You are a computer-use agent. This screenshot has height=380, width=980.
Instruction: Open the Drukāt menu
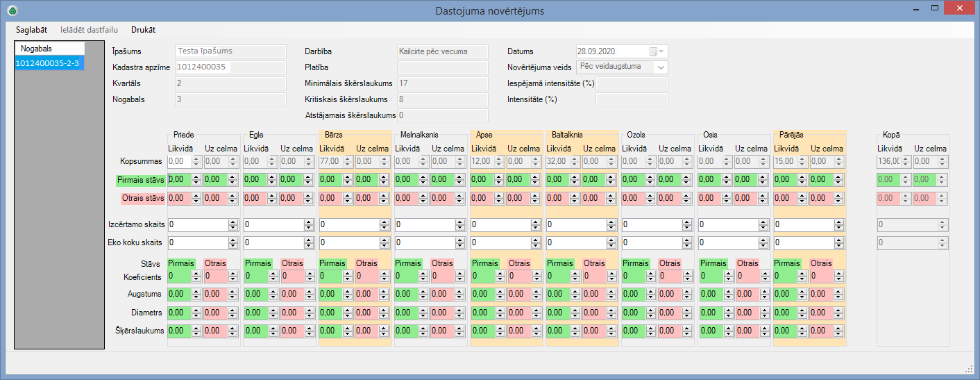pos(143,30)
